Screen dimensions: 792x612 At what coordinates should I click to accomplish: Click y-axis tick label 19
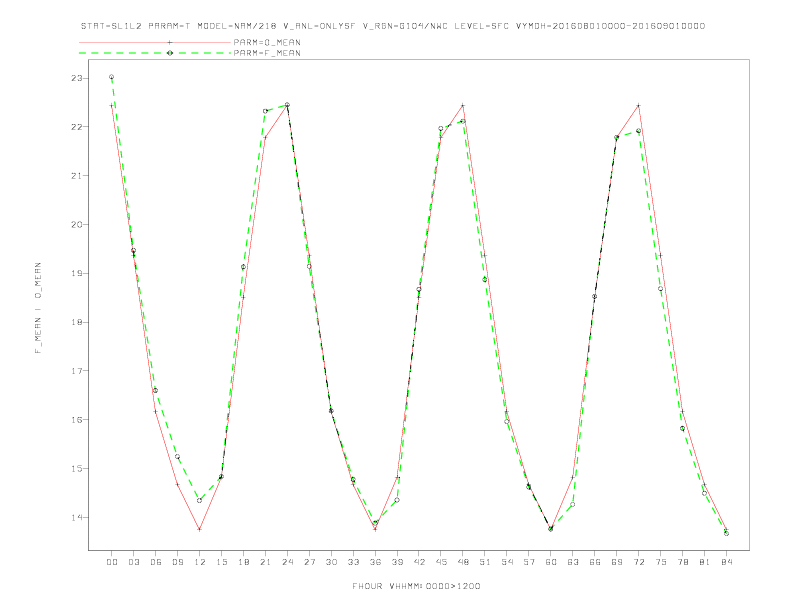[x=77, y=273]
